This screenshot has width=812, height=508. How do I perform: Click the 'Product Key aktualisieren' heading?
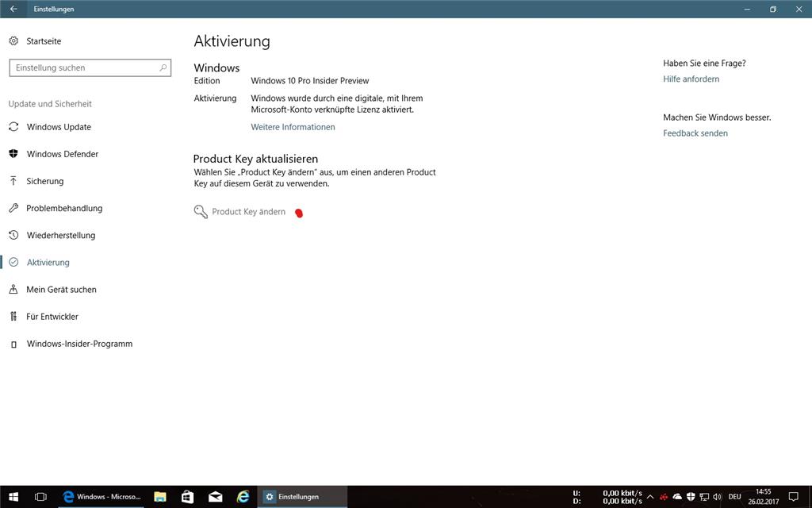[256, 159]
